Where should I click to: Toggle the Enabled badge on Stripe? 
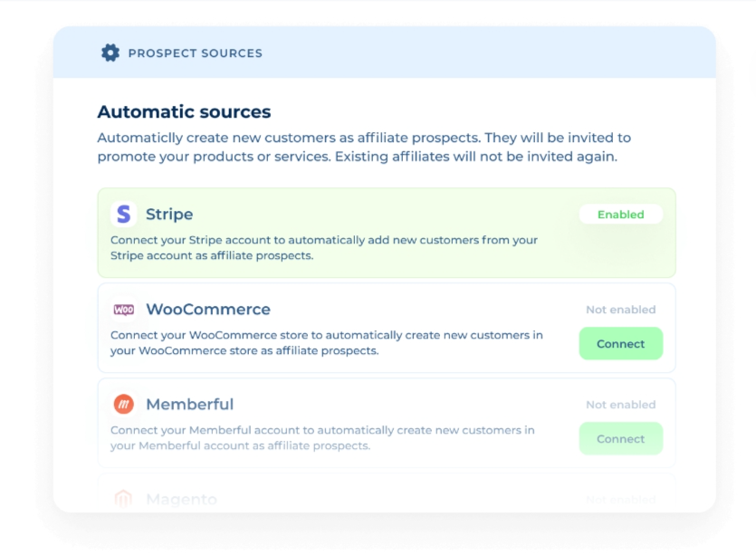coord(620,215)
